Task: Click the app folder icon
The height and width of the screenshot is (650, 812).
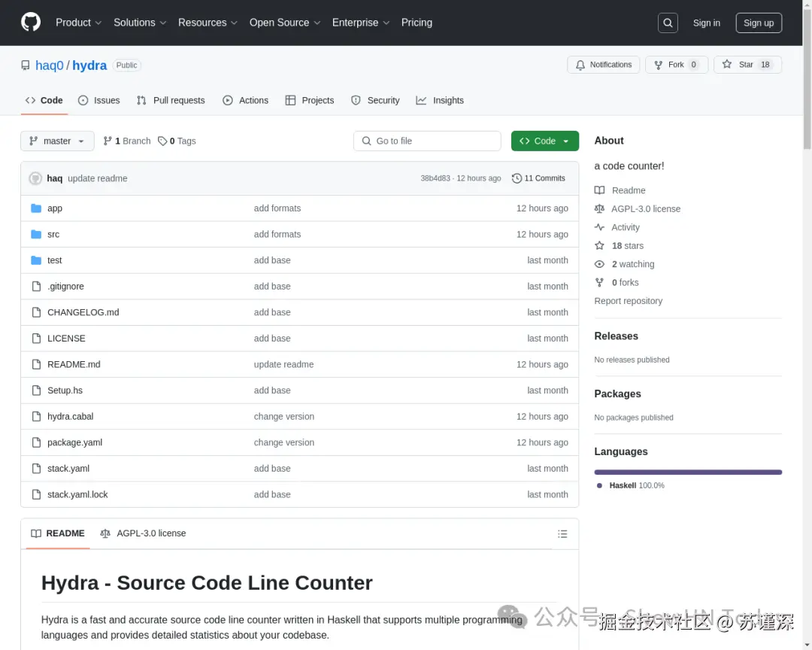Action: [x=36, y=208]
